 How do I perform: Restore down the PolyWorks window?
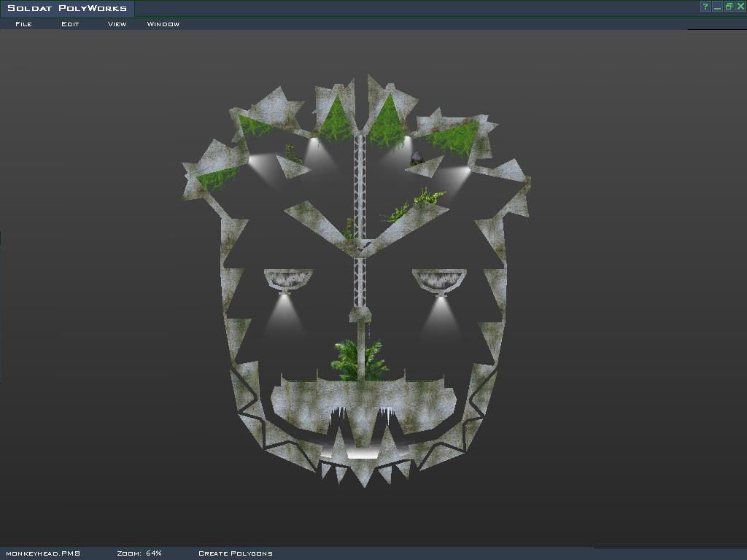pos(729,7)
